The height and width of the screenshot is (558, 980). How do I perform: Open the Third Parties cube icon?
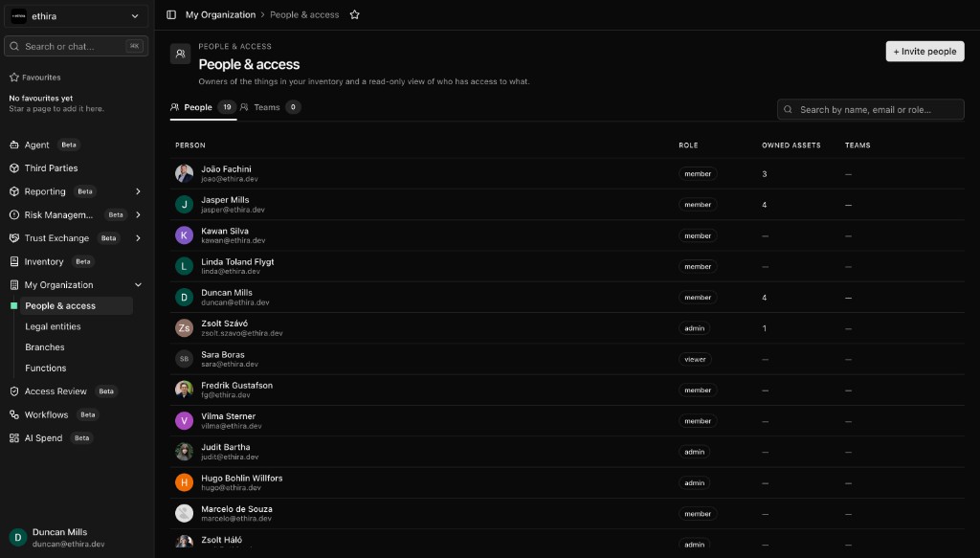point(13,168)
